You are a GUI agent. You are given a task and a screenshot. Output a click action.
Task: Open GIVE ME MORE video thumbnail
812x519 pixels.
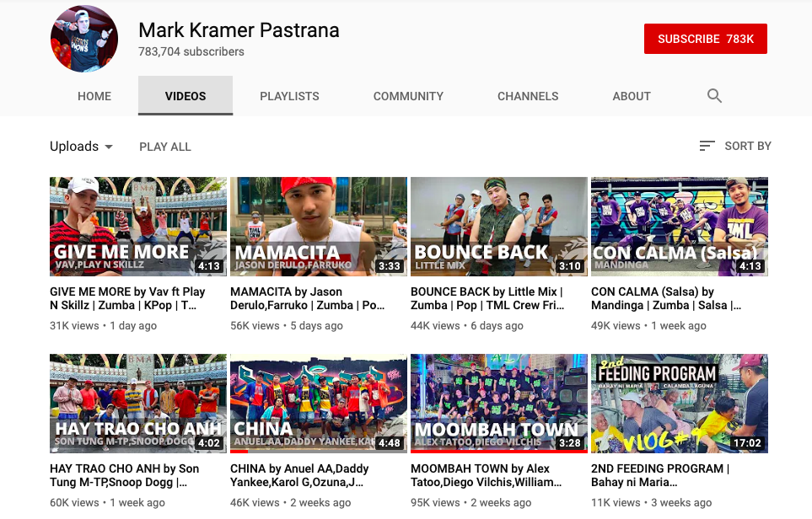coord(138,227)
